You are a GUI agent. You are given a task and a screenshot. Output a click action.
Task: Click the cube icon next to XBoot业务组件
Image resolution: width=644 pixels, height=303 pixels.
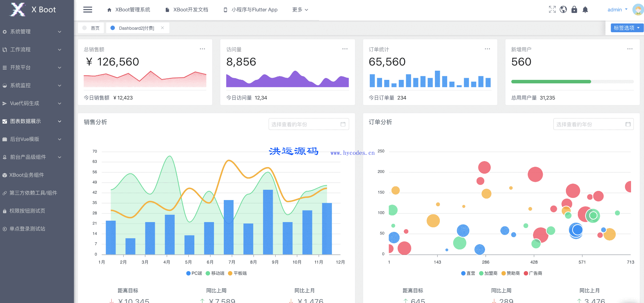click(5, 175)
